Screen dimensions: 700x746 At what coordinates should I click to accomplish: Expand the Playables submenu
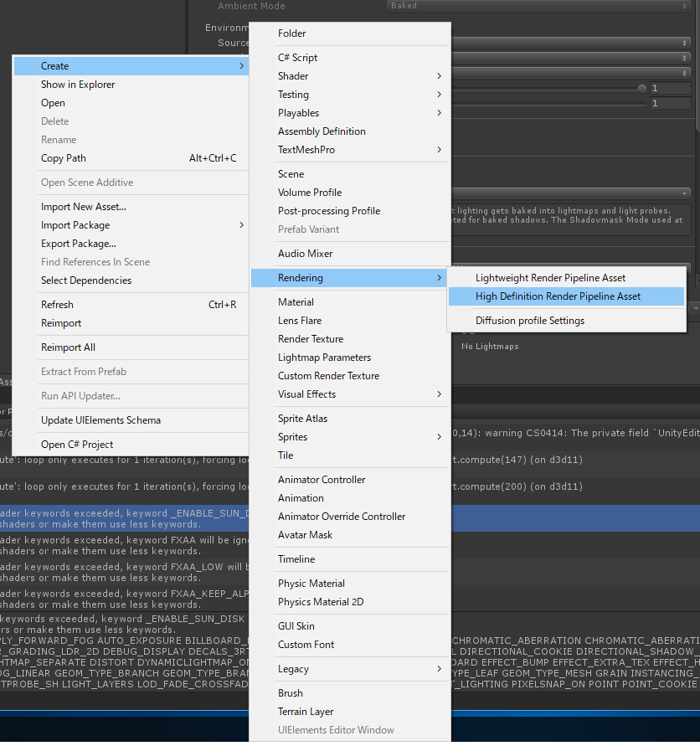pos(350,113)
